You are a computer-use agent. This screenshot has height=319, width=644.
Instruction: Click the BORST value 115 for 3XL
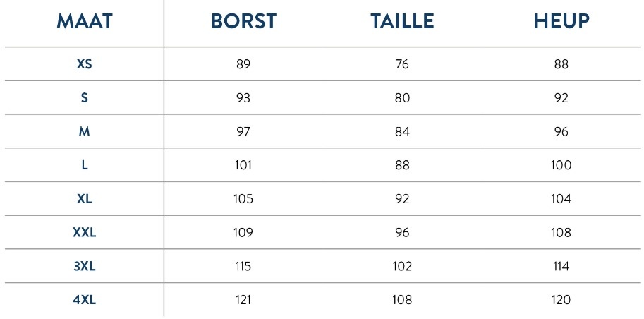click(x=243, y=266)
